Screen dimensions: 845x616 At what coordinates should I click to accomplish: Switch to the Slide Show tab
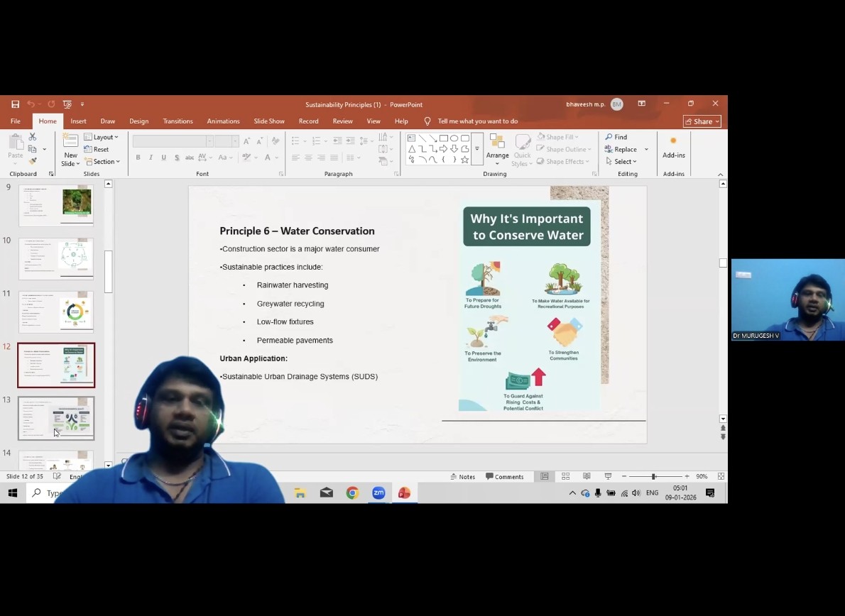pyautogui.click(x=269, y=121)
